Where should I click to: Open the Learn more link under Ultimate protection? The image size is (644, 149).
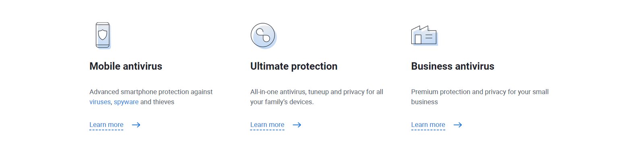coord(267,125)
